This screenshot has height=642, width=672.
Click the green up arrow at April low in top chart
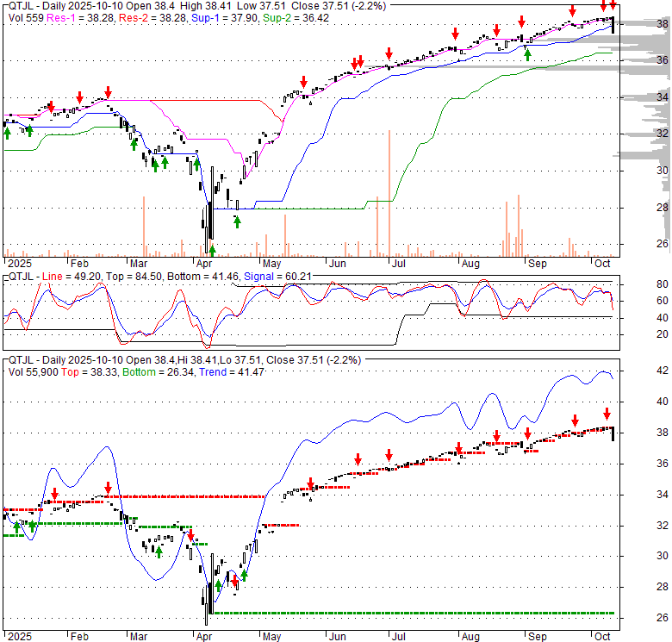pyautogui.click(x=212, y=249)
